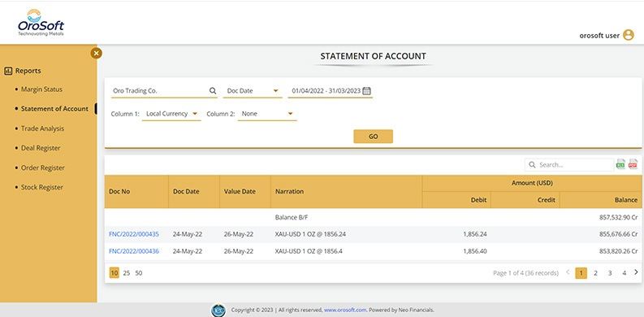This screenshot has width=644, height=317.
Task: Select Stock Register in sidebar
Action: coord(42,187)
